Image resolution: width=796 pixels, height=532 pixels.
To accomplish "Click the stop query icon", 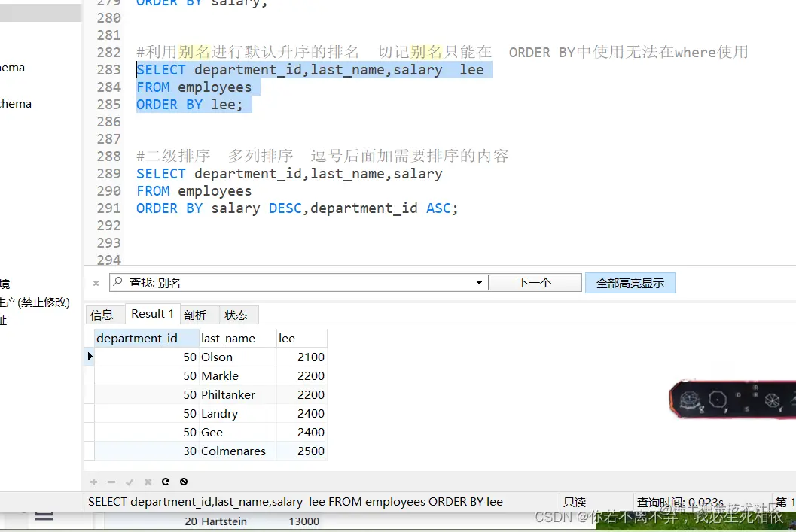I will tap(184, 482).
